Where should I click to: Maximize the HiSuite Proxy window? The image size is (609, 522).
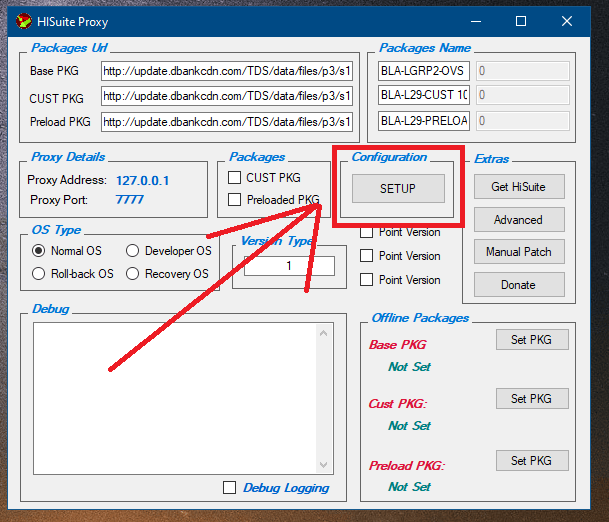pos(521,21)
